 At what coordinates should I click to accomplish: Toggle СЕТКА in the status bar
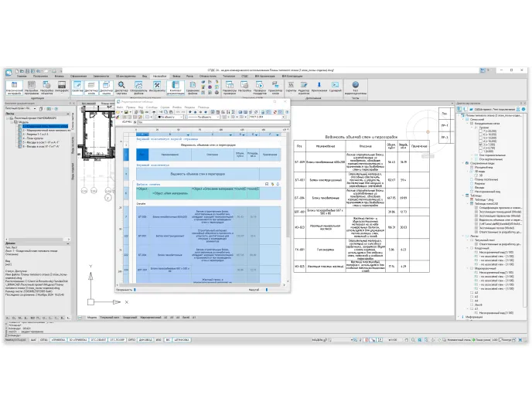(45, 339)
